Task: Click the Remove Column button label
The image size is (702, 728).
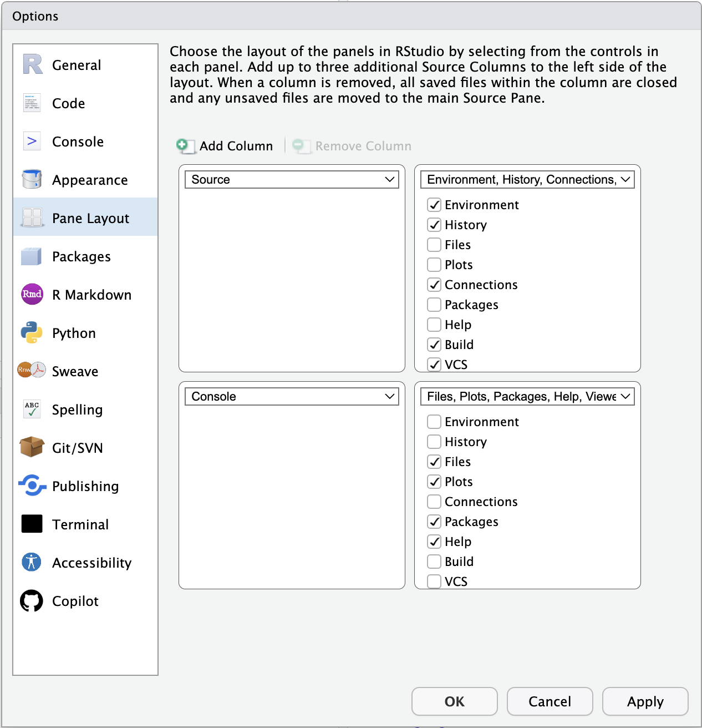Action: tap(363, 146)
